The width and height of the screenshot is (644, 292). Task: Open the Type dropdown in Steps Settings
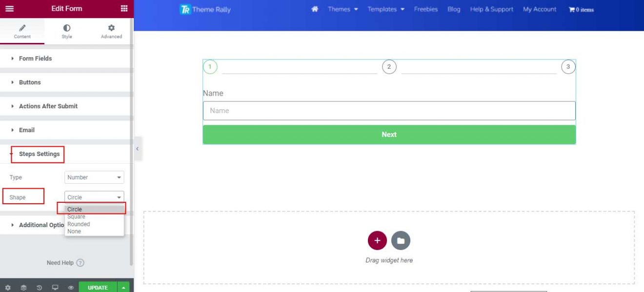(x=94, y=177)
